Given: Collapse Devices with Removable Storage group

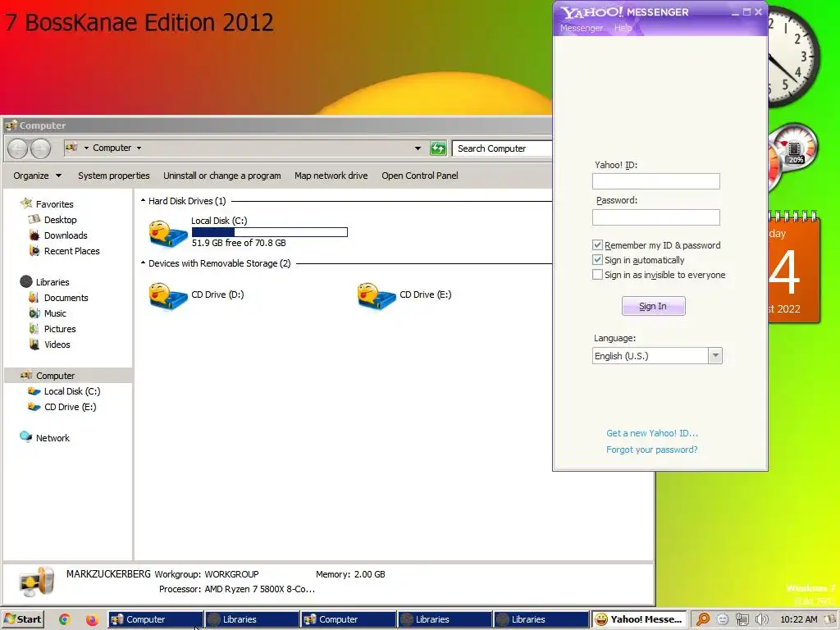Looking at the screenshot, I should click(x=143, y=263).
